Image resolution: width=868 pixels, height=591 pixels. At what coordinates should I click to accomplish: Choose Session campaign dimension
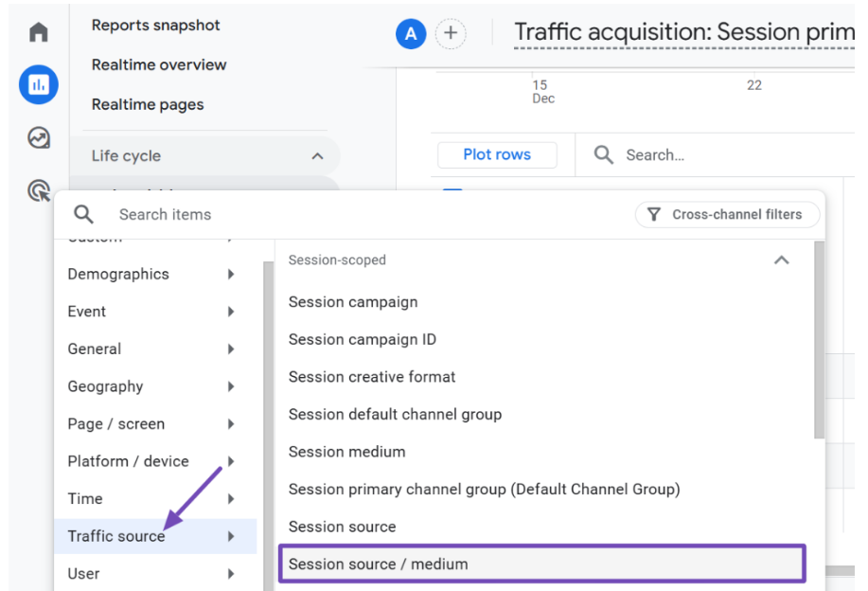point(353,302)
